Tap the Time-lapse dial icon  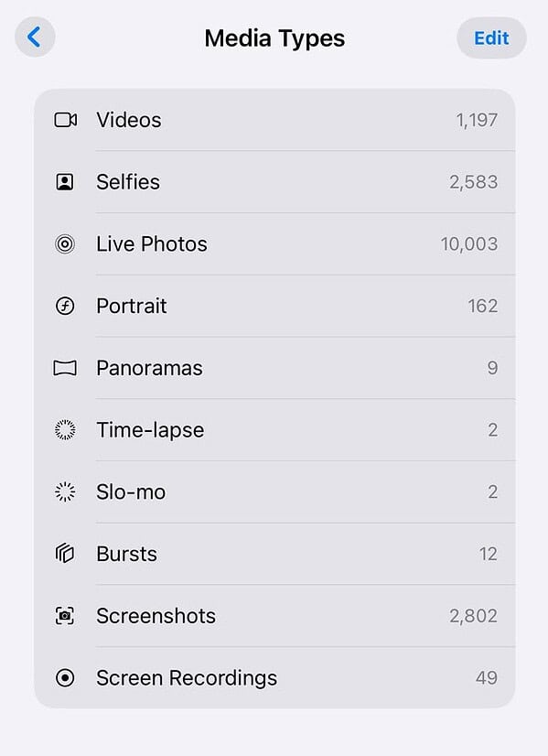tap(63, 430)
